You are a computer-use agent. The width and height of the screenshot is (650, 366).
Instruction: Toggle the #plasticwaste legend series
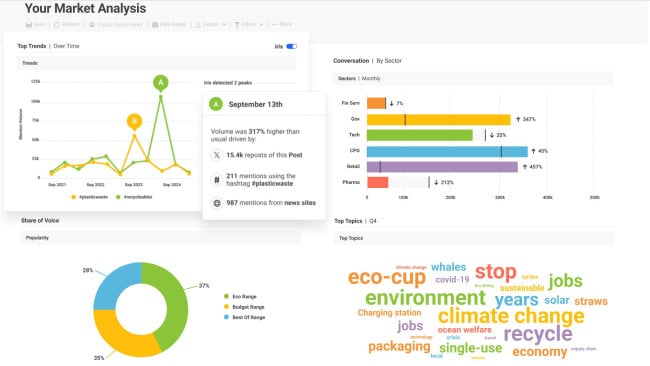[x=90, y=197]
